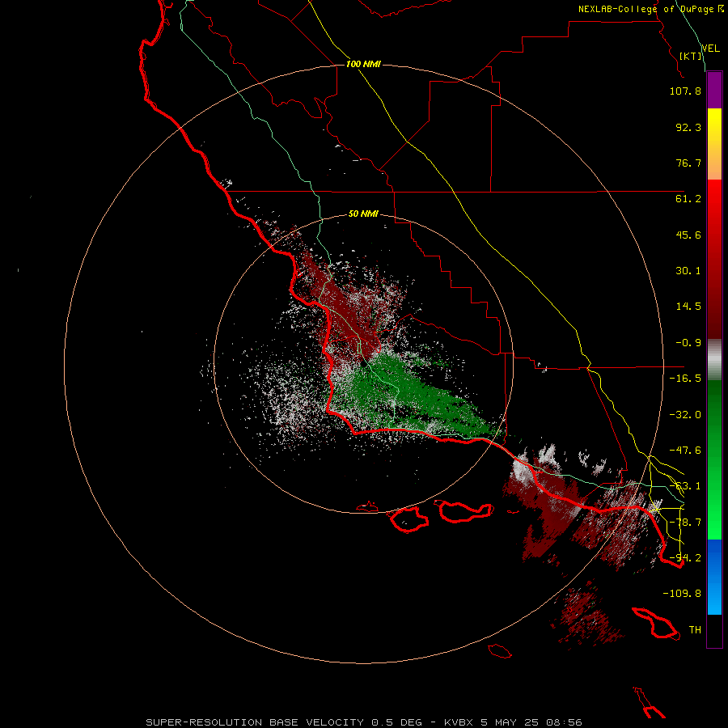Pick the black TH segment of the velocity bar

tap(714, 631)
